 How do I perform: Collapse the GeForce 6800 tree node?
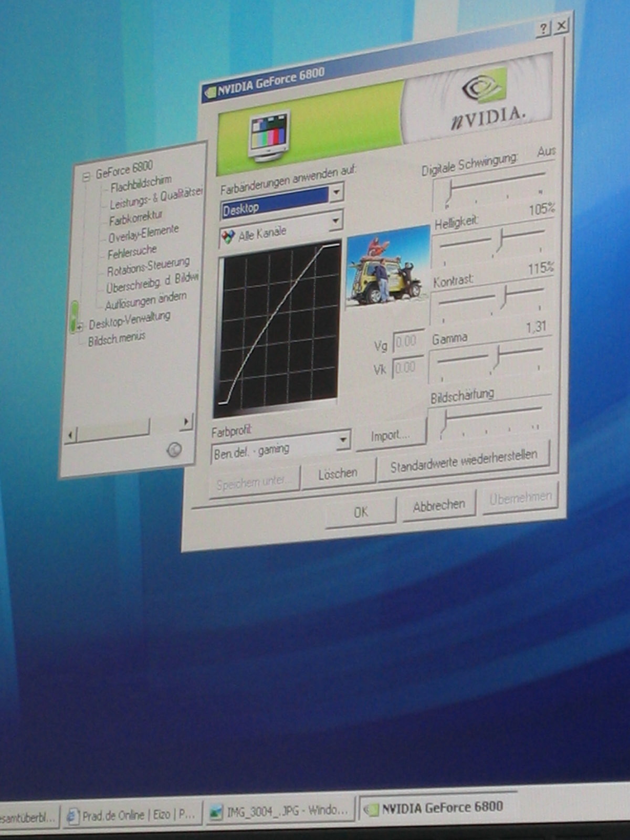tap(86, 177)
